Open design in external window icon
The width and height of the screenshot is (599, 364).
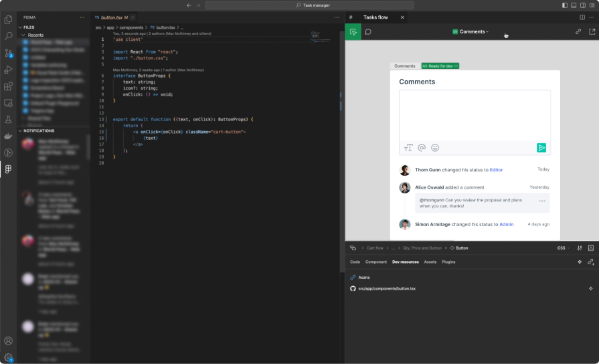point(592,31)
